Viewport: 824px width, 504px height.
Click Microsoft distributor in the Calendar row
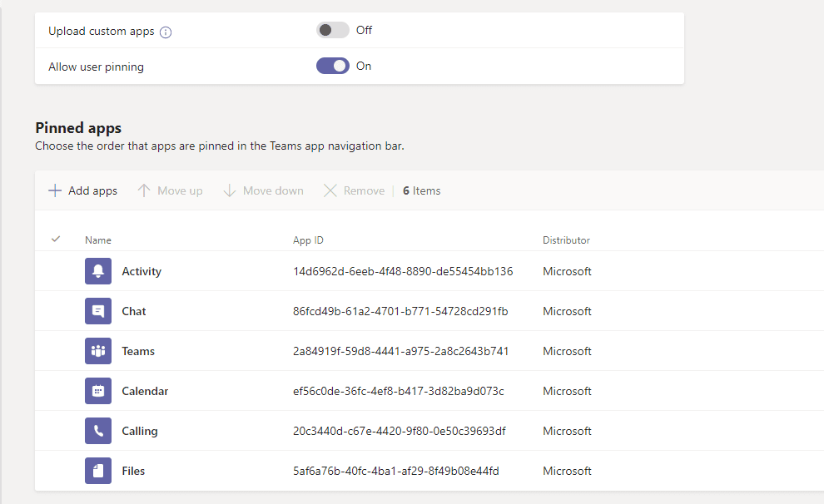[567, 391]
